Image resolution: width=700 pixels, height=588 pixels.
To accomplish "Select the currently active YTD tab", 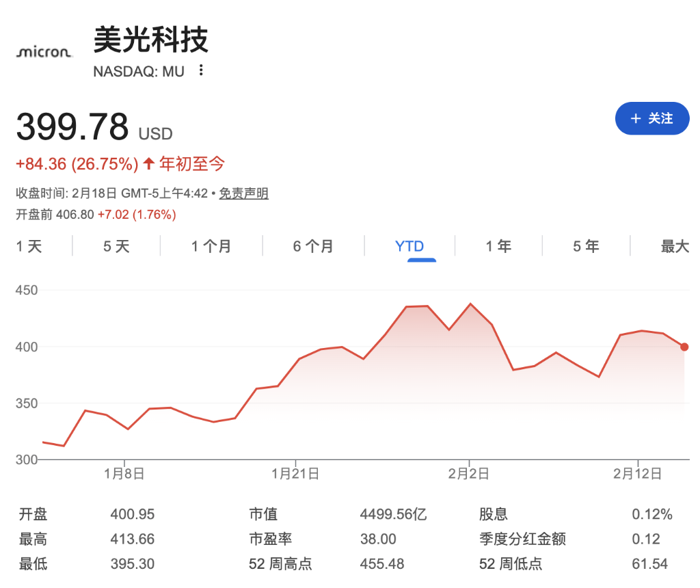I will (409, 246).
